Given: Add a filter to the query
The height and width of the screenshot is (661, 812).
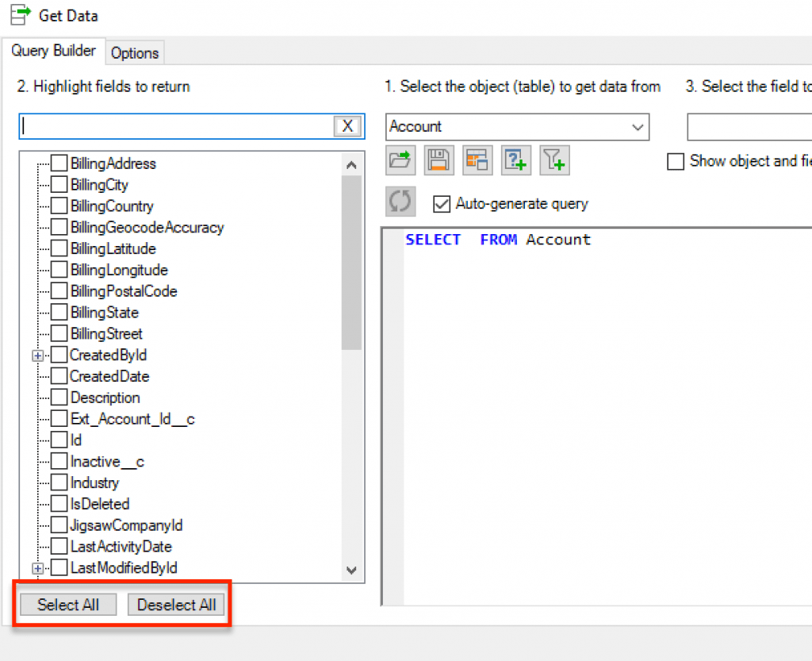Looking at the screenshot, I should coord(555,159).
